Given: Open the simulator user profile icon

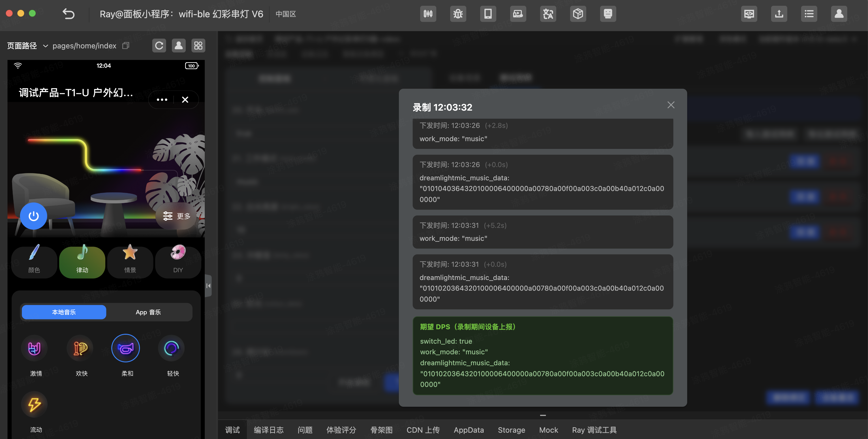Looking at the screenshot, I should click(179, 46).
